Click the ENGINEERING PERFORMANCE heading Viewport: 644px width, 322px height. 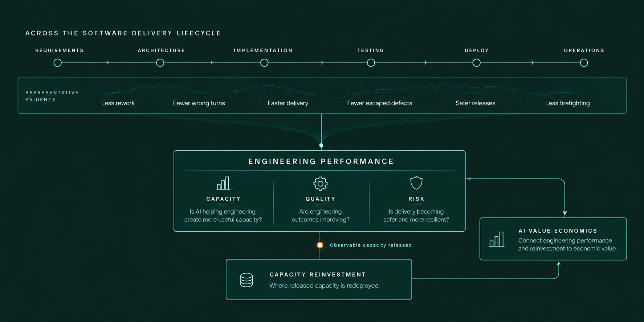click(321, 161)
